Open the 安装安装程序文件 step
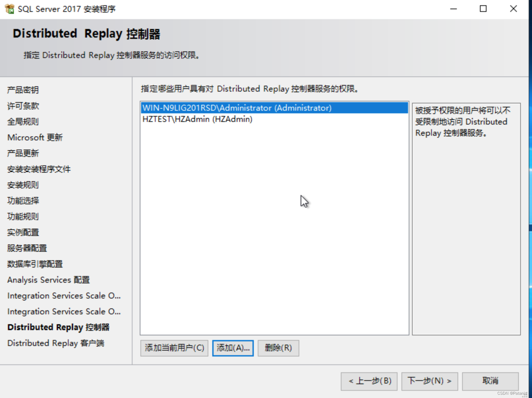Viewport: 532px width, 398px height. point(39,169)
